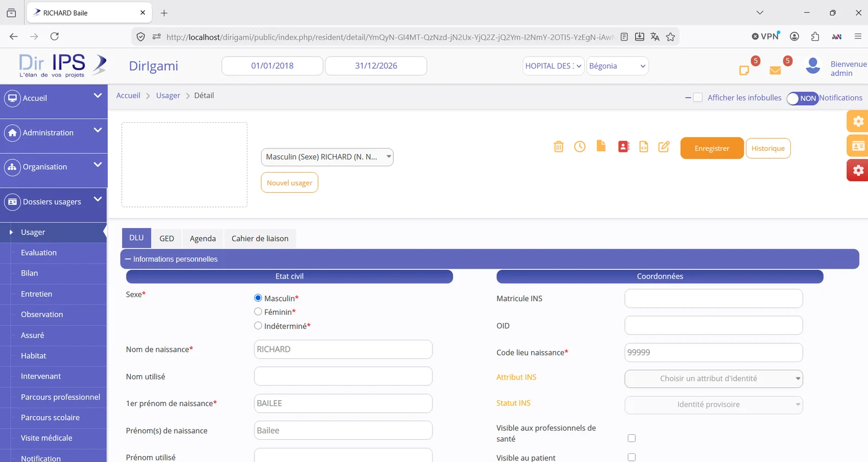868x462 pixels.
Task: Switch to the GED tab
Action: (x=167, y=238)
